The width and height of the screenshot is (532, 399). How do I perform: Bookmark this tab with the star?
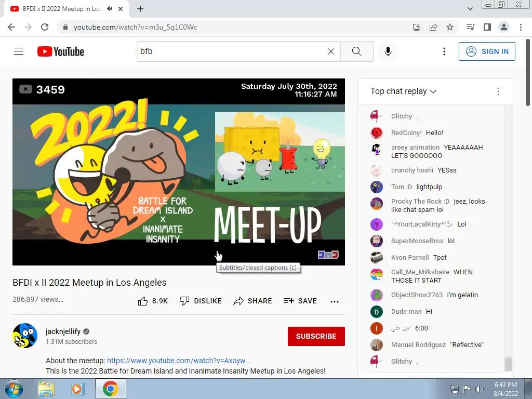pyautogui.click(x=450, y=27)
